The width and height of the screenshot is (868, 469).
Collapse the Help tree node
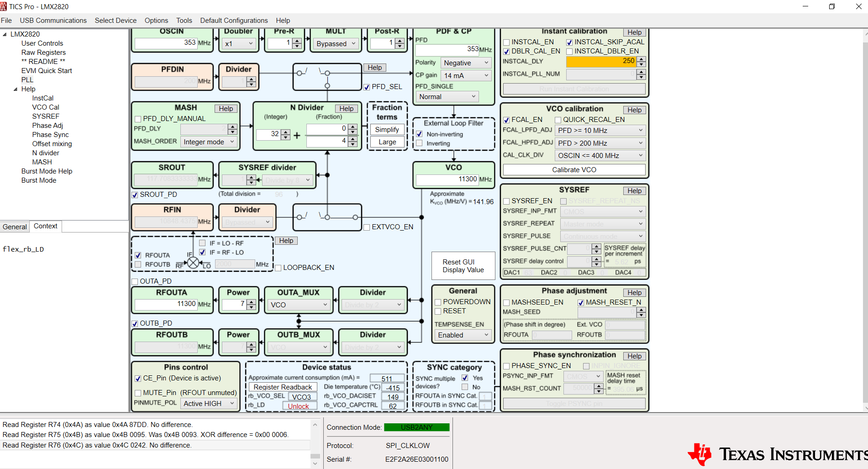pos(16,89)
